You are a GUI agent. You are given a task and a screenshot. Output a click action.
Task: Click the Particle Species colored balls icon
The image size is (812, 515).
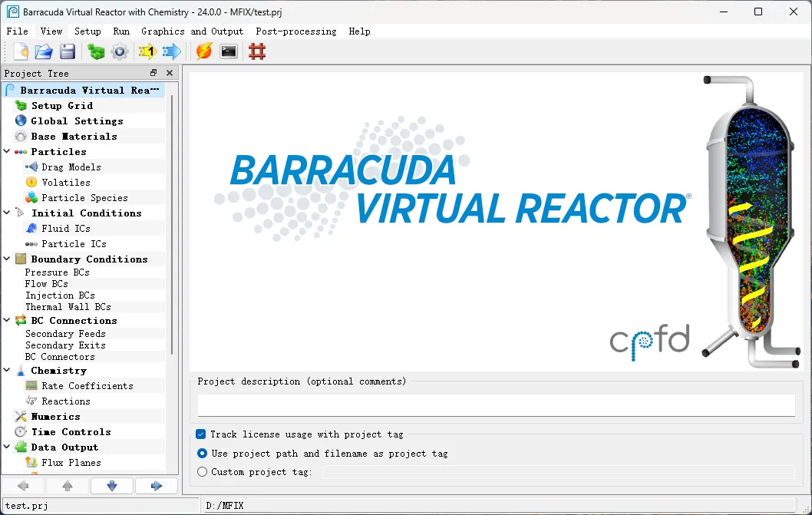coord(31,197)
